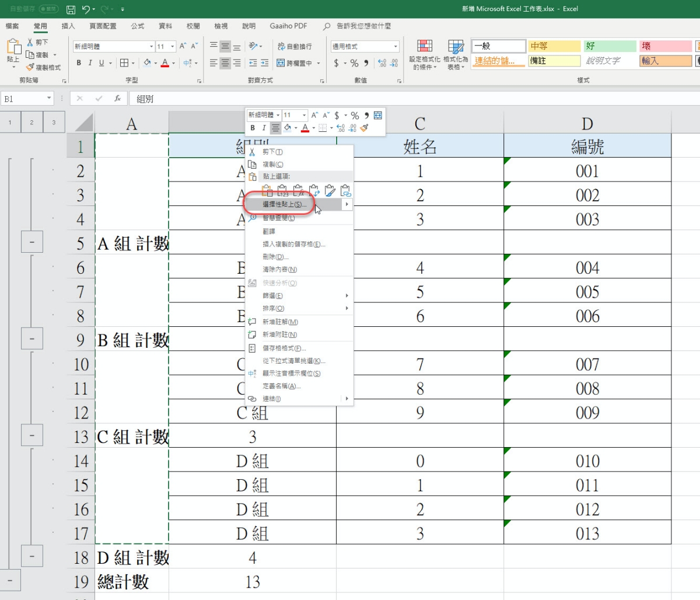Click Merge and Center icon on mini toolbar

coord(378,116)
